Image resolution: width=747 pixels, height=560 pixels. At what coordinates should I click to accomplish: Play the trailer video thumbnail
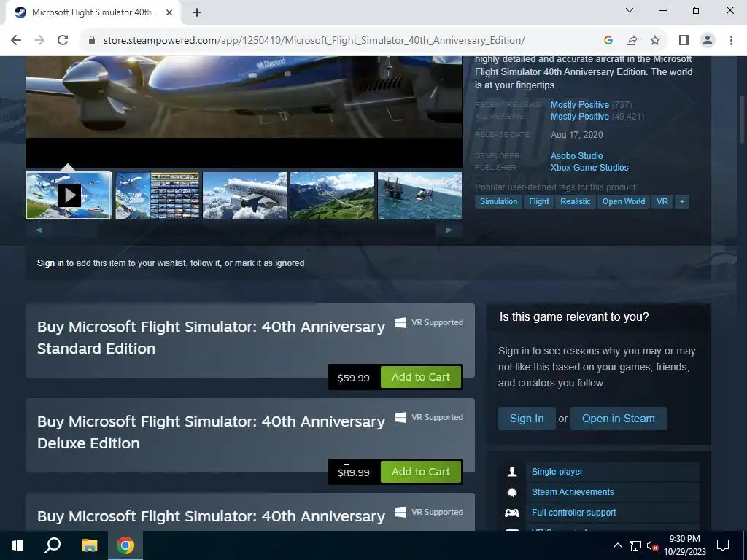[x=69, y=195]
